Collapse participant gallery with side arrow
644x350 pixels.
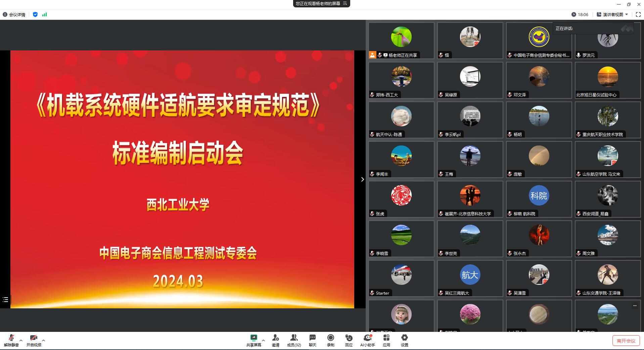coord(362,179)
